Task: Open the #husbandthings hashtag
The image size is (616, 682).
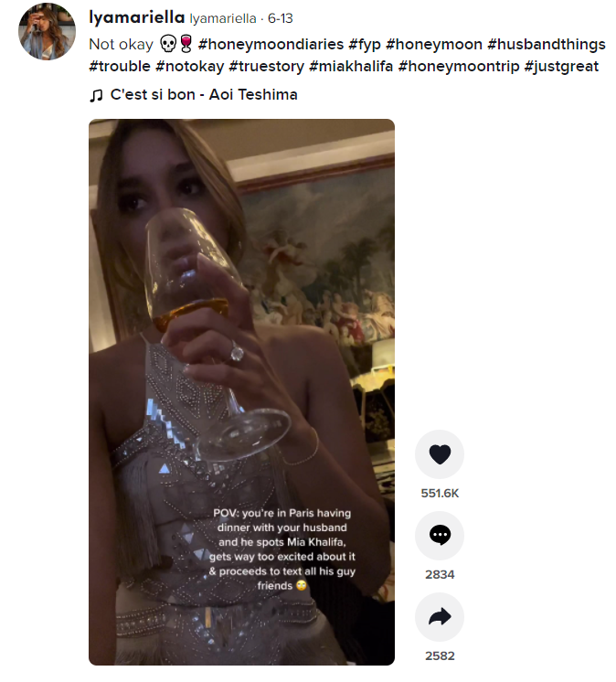Action: 547,45
